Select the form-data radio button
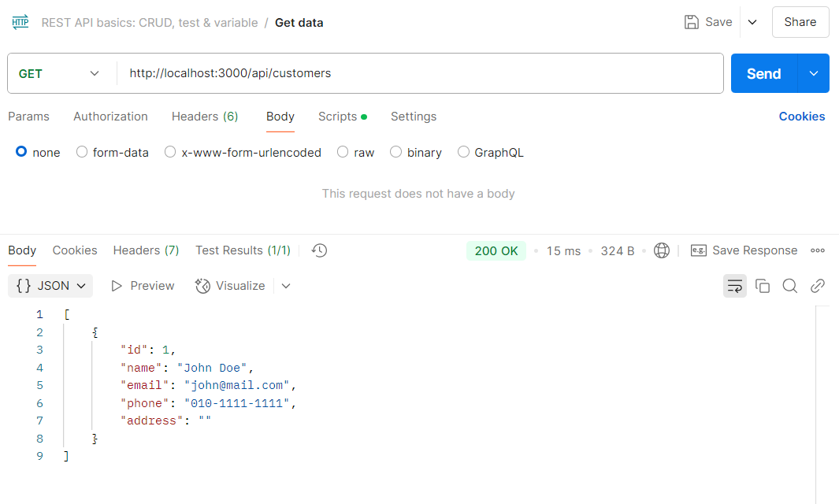 click(81, 152)
